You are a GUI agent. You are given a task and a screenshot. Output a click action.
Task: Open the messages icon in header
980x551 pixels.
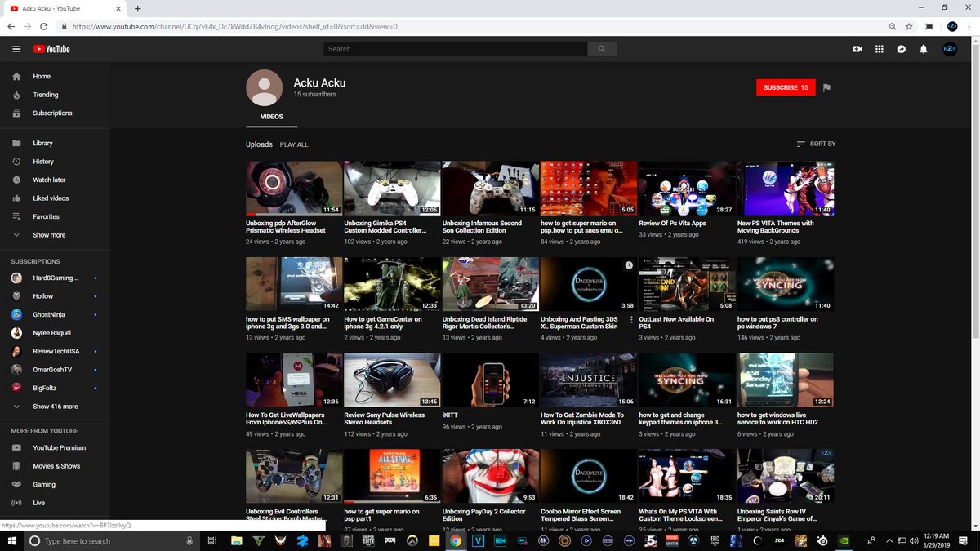tap(902, 49)
